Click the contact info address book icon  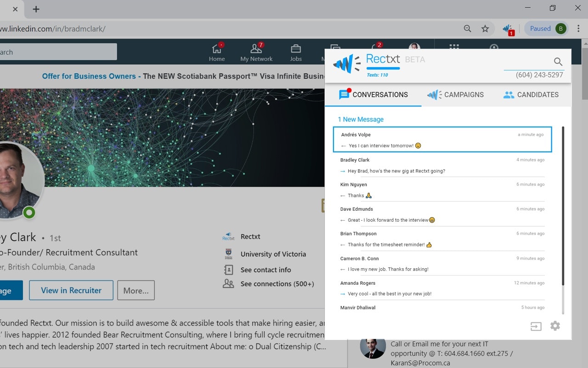click(228, 270)
